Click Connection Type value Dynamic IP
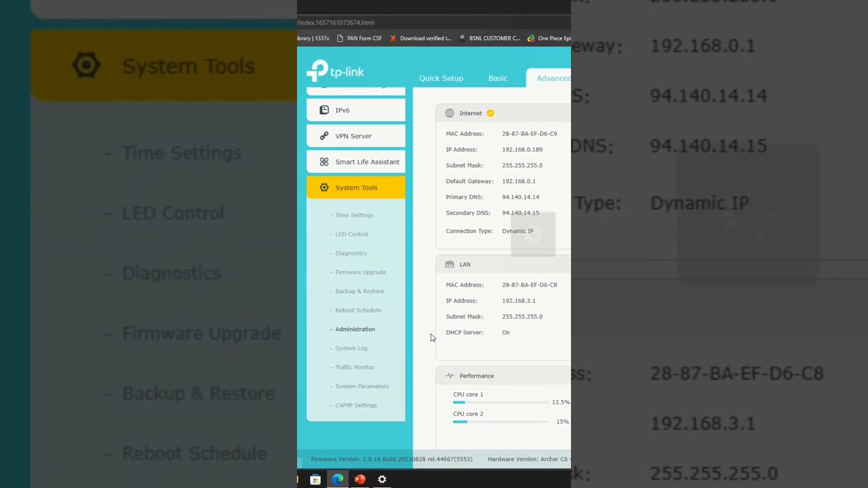Image resolution: width=868 pixels, height=488 pixels. tap(517, 231)
